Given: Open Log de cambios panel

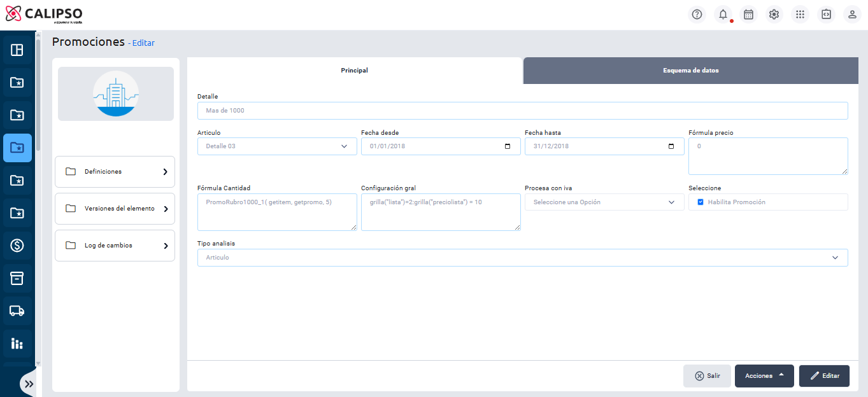Looking at the screenshot, I should coord(115,246).
